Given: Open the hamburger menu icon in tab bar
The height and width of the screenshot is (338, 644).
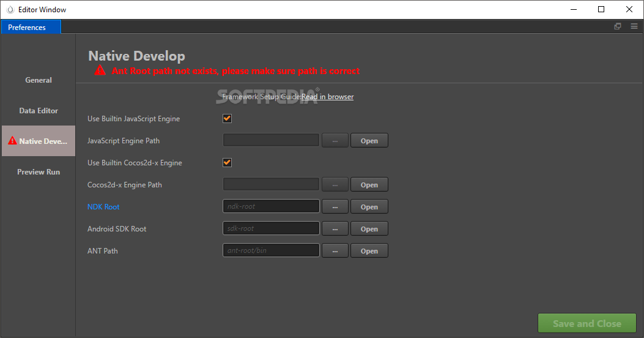Looking at the screenshot, I should click(x=634, y=26).
